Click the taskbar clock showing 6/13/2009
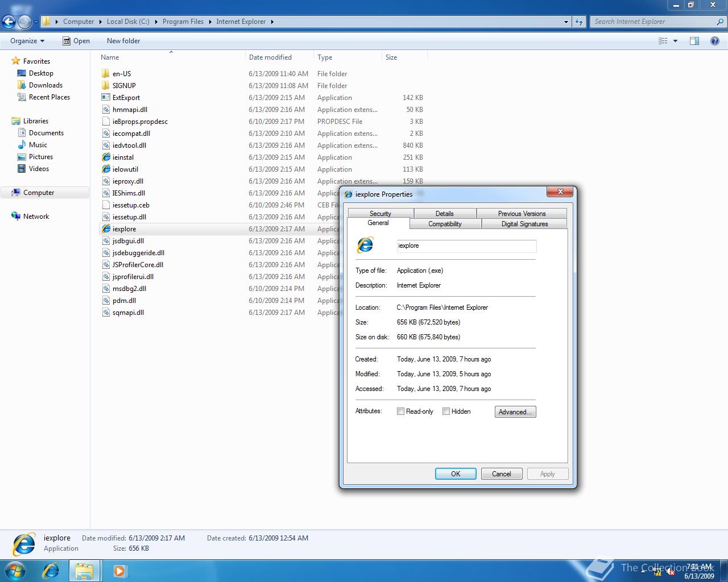The height and width of the screenshot is (582, 728). point(699,571)
